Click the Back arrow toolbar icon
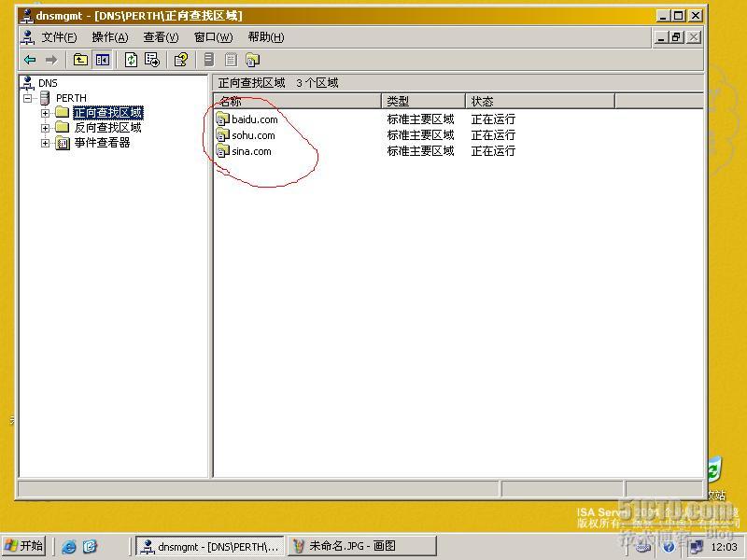 (30, 60)
